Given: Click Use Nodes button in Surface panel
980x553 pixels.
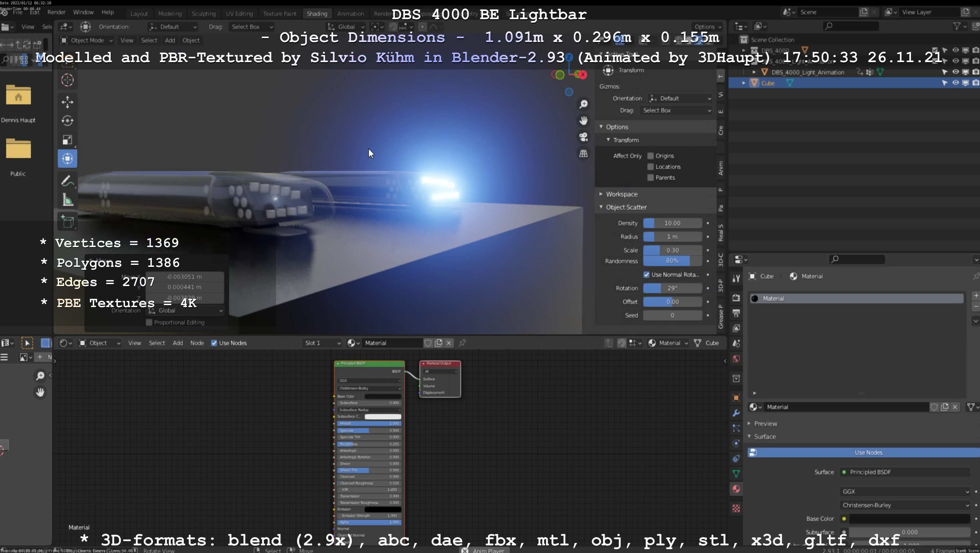Looking at the screenshot, I should click(863, 452).
